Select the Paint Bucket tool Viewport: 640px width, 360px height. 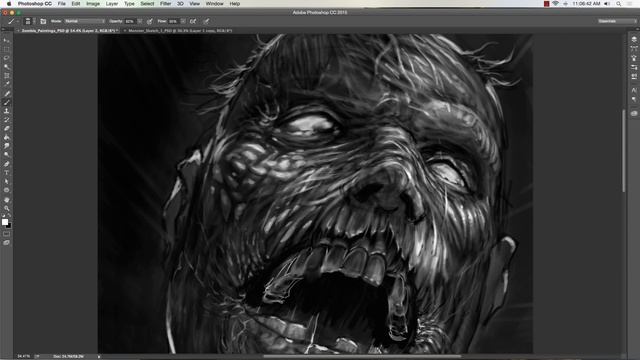(7, 137)
